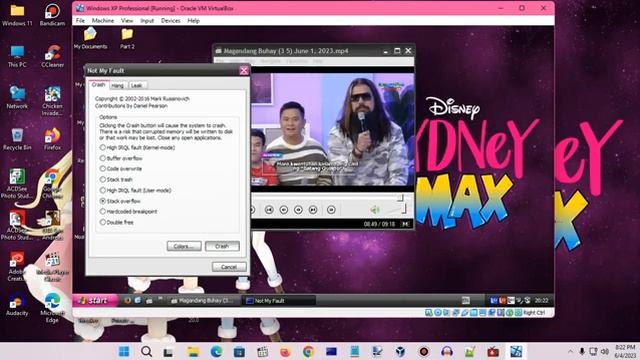Image resolution: width=640 pixels, height=360 pixels.
Task: Click the Internet Explorer quick launch icon
Action: point(138,300)
